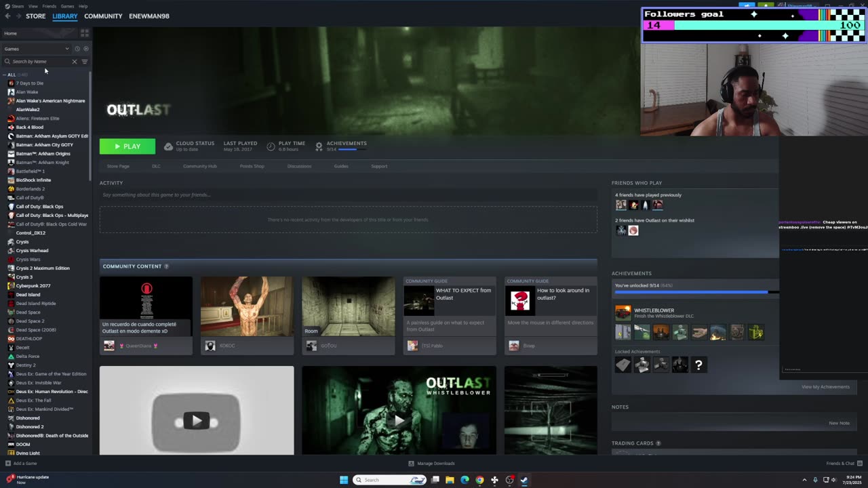Viewport: 868px width, 488px height.
Task: Open the Discussions link
Action: (299, 166)
